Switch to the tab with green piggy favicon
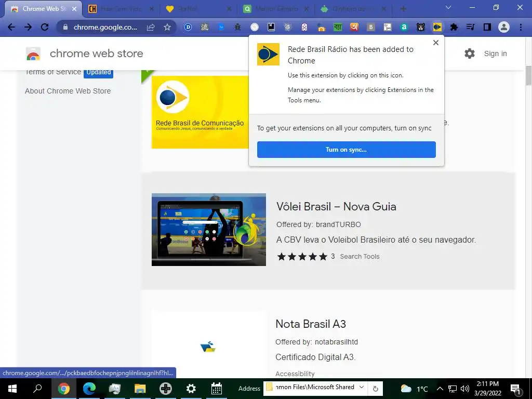This screenshot has height=399, width=532. coord(353,9)
